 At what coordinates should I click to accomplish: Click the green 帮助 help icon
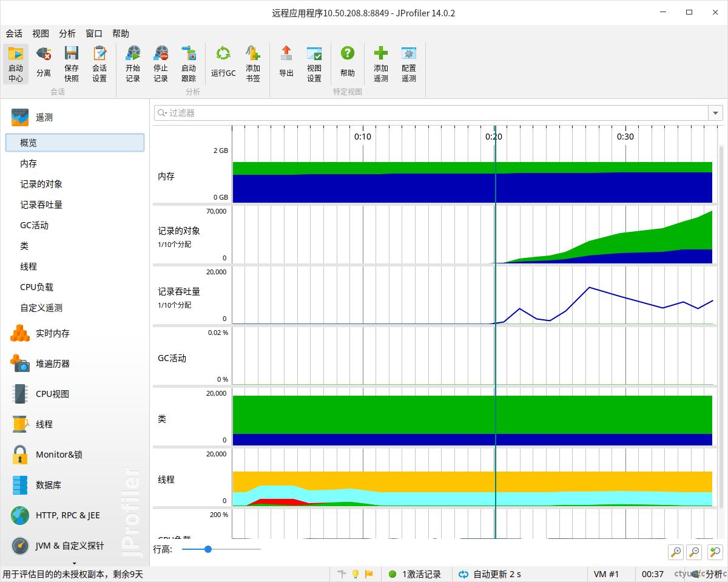click(348, 53)
